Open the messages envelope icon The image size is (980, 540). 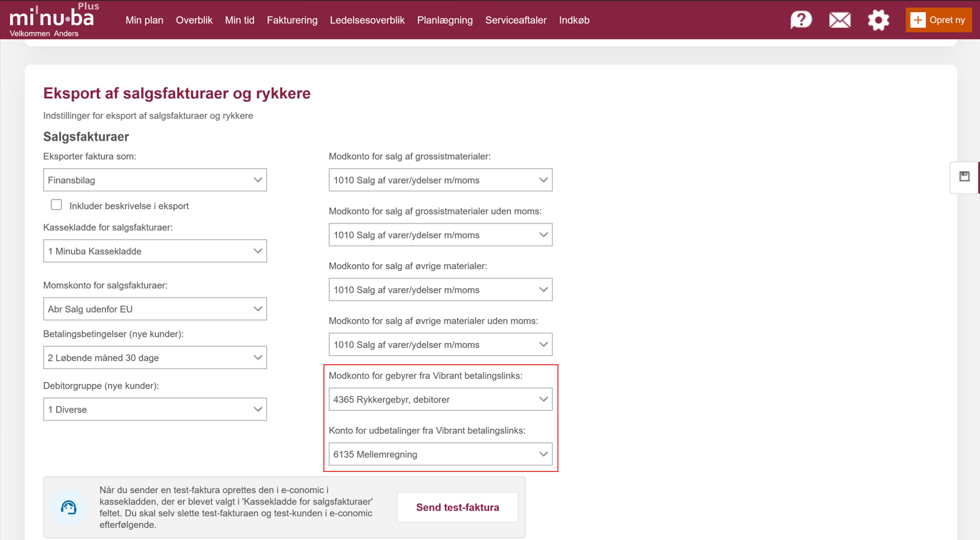click(839, 20)
